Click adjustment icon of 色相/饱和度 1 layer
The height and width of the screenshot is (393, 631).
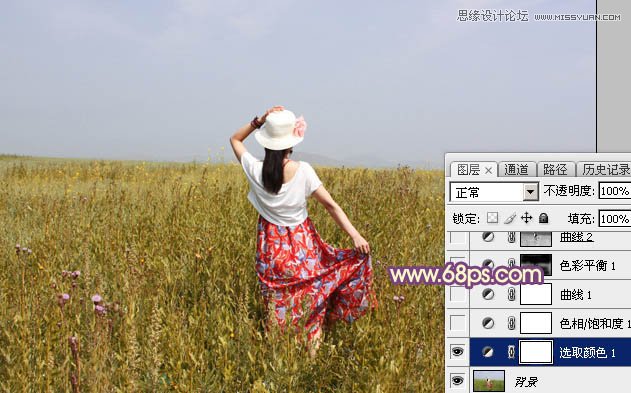[x=488, y=323]
